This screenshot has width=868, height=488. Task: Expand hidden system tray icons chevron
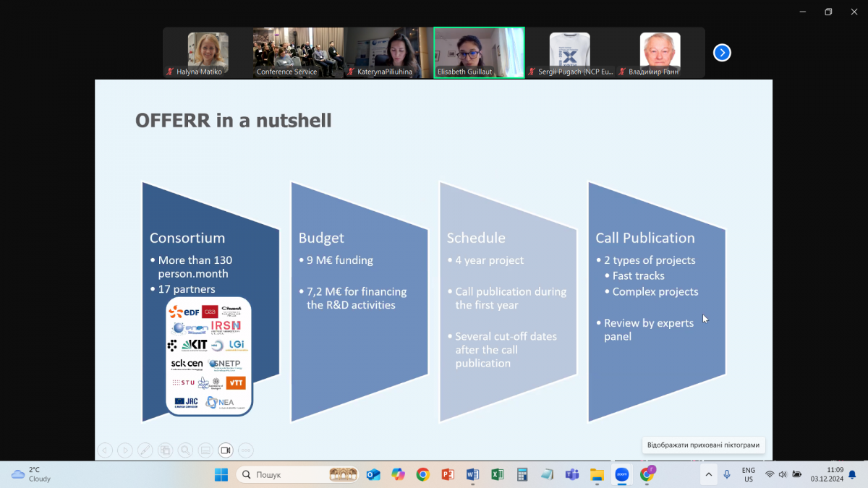click(708, 474)
